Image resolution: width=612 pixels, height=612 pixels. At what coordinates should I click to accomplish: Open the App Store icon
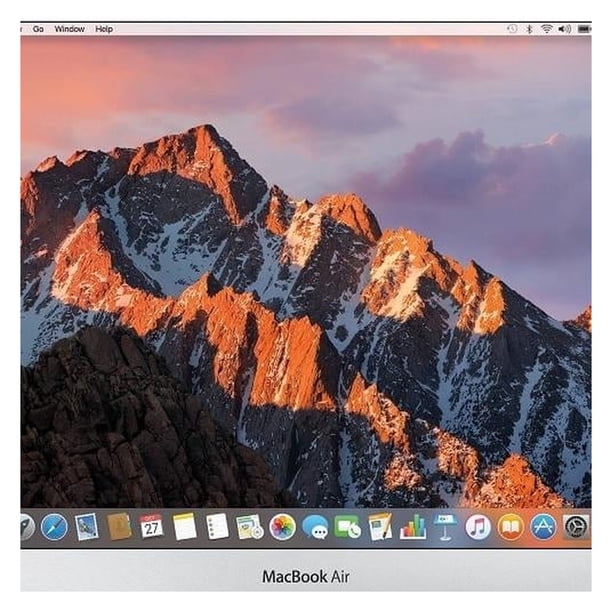[x=543, y=527]
